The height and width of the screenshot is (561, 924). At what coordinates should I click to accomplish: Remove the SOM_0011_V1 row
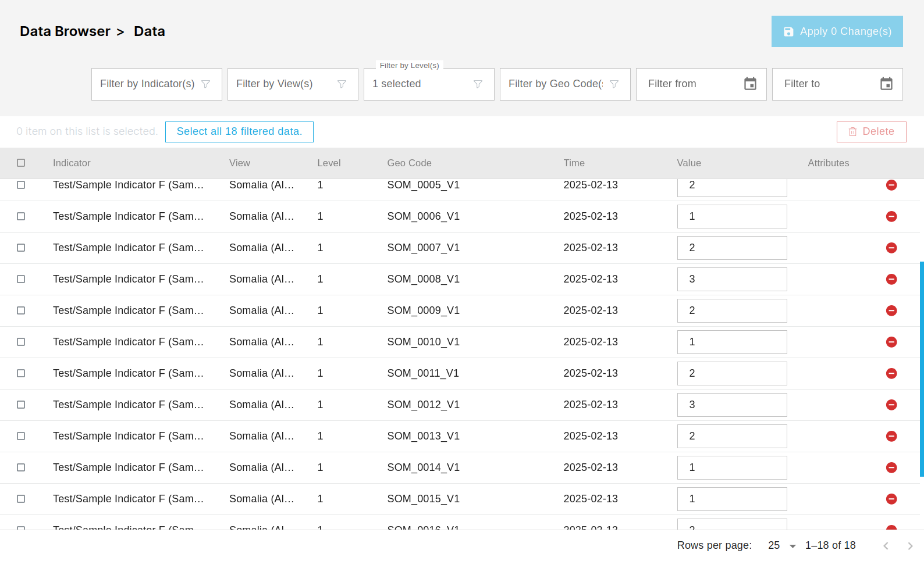click(x=891, y=373)
